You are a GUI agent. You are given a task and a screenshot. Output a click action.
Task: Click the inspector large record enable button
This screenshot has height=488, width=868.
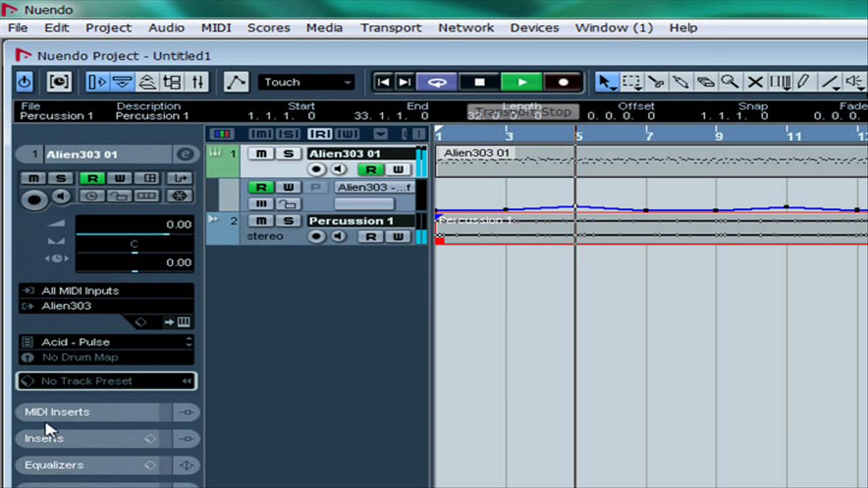tap(34, 199)
